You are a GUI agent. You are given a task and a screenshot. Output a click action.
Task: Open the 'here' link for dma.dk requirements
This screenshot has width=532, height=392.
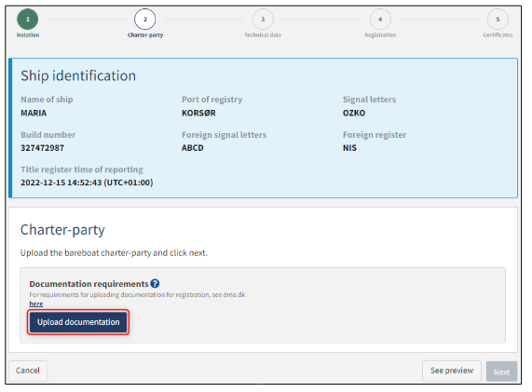tap(36, 304)
